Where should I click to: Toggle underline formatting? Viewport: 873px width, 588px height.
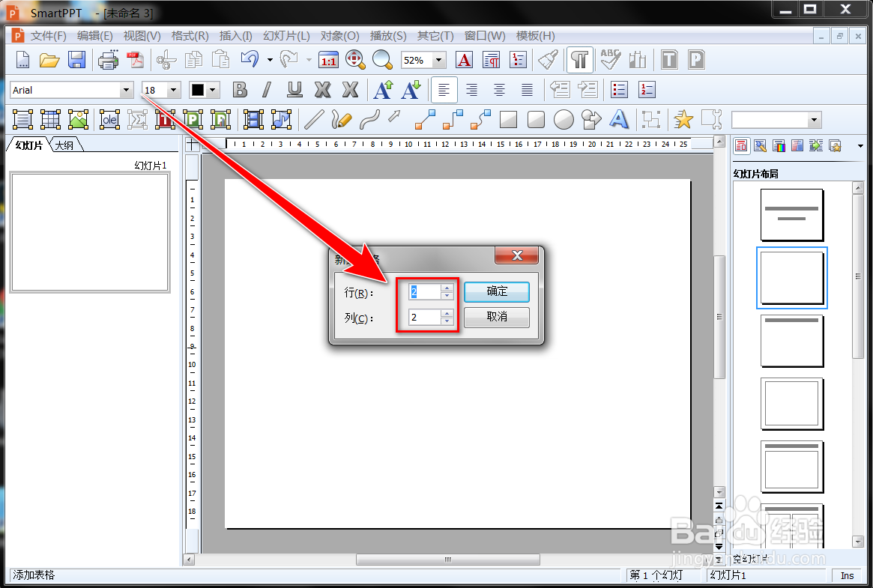tap(294, 90)
